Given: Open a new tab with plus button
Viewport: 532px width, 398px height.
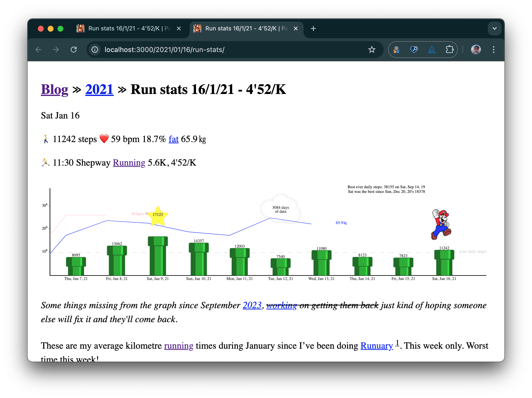Looking at the screenshot, I should (313, 28).
